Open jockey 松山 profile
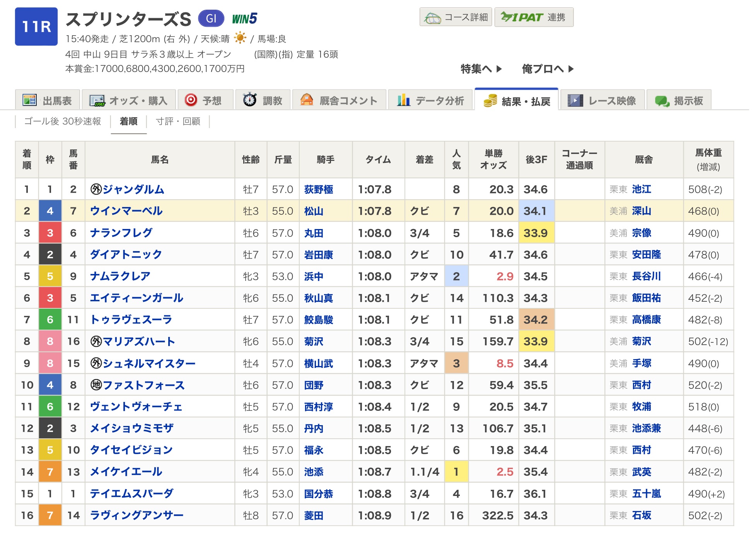 (314, 211)
